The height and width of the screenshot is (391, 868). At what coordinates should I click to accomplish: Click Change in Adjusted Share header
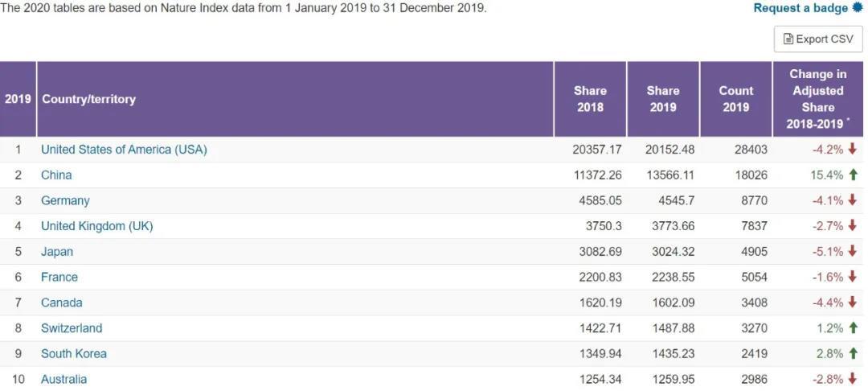(817, 99)
